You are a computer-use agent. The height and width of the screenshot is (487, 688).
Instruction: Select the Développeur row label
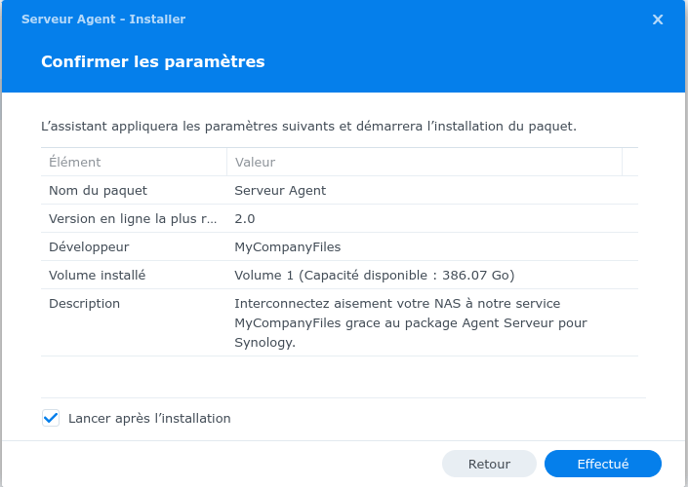[89, 247]
